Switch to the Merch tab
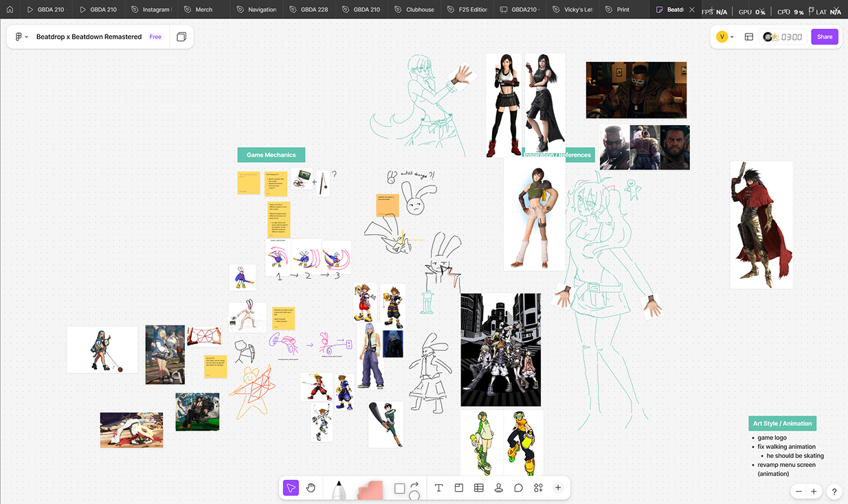Viewport: 848px width, 504px height. 197,10
